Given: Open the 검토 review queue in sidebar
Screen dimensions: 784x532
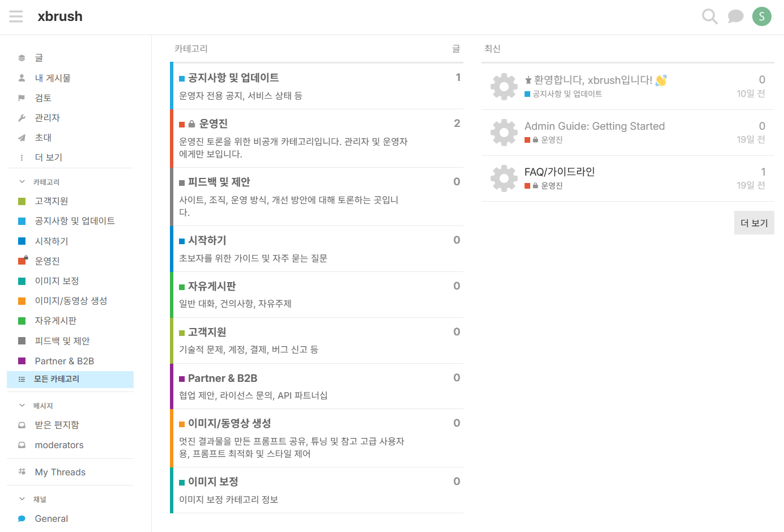Looking at the screenshot, I should coord(42,97).
